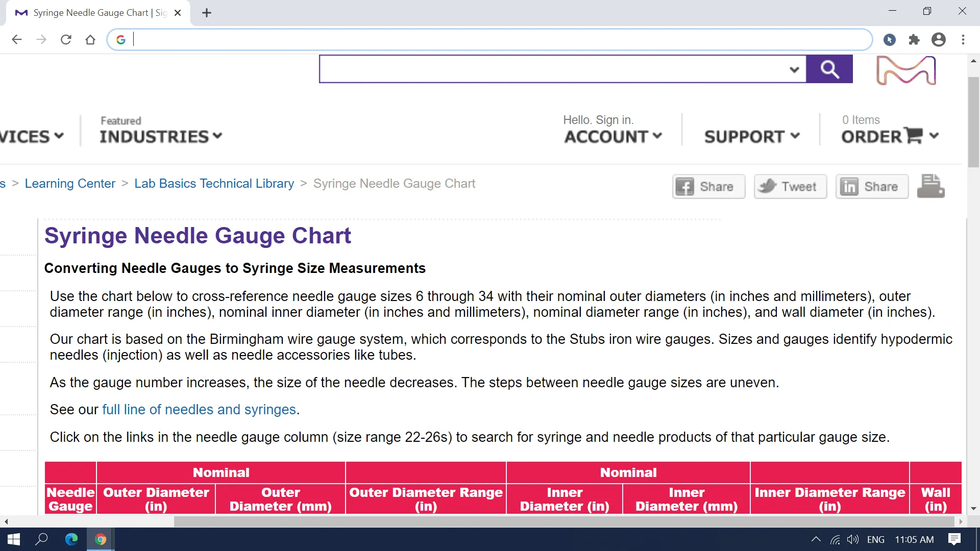Click the Print icon

click(x=932, y=185)
